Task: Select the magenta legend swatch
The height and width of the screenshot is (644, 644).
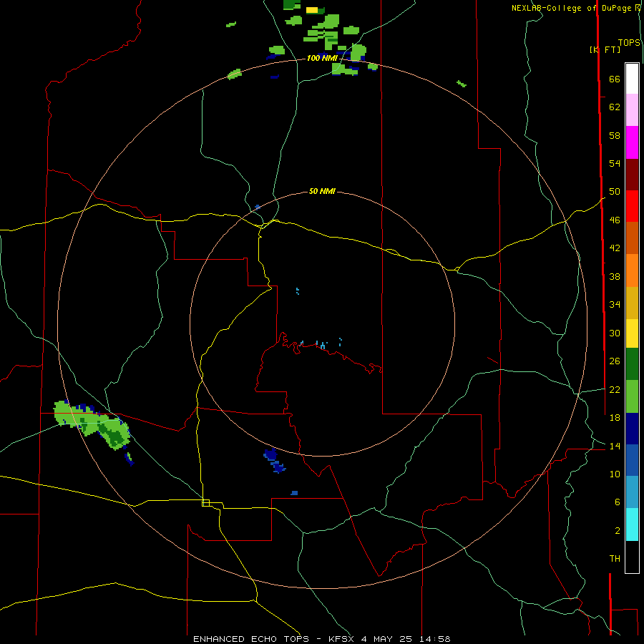Action: (632, 142)
